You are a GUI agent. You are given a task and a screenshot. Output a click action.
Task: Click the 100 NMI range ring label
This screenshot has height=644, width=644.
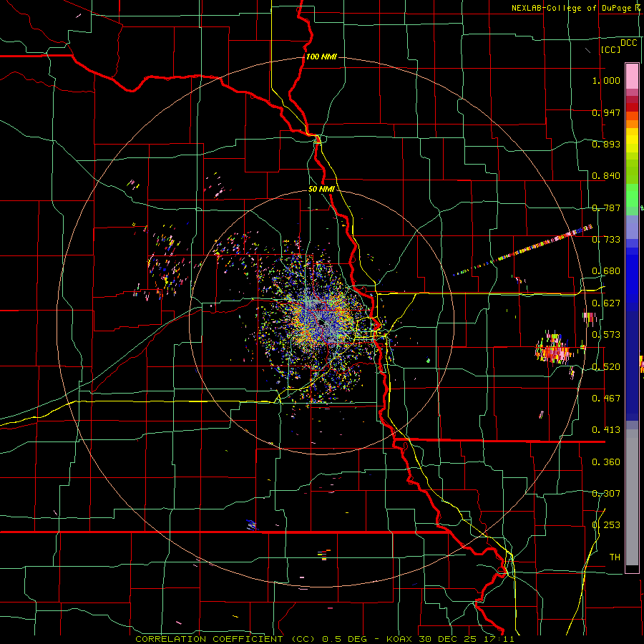pyautogui.click(x=321, y=57)
